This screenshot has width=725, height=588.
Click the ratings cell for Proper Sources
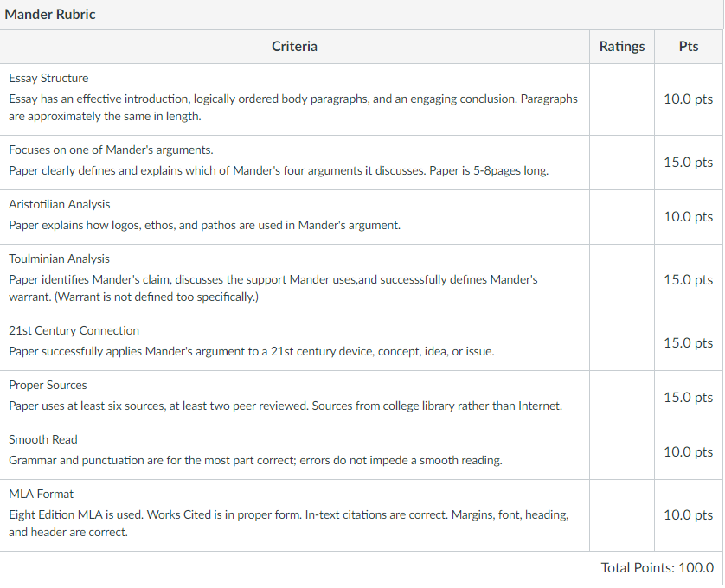(622, 398)
